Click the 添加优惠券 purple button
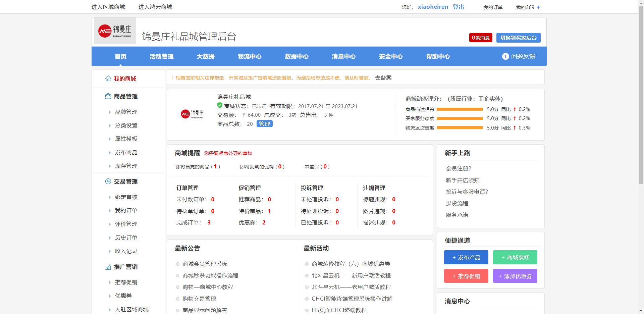This screenshot has height=314, width=644. coord(515,276)
